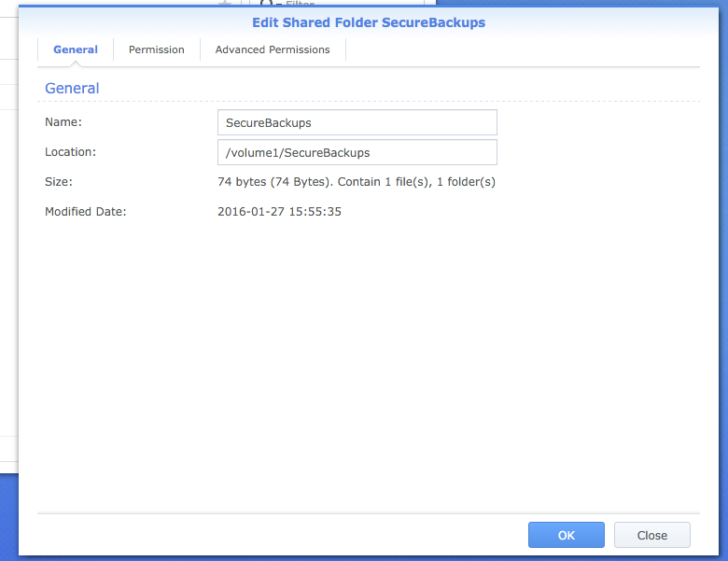Click the Edit Shared Folder SecureBackups title bar
Viewport: 728px width, 561px height.
369,22
